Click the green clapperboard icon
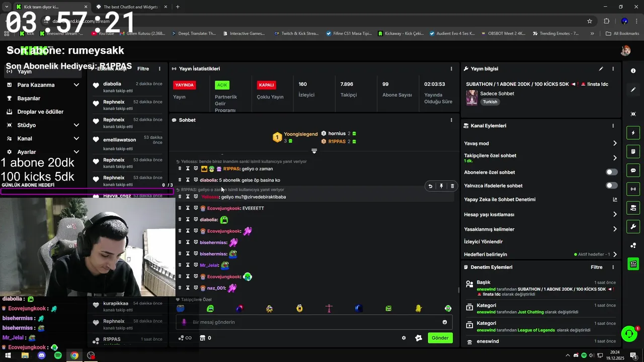Screen dimensions: 644x362 [x=633, y=263]
